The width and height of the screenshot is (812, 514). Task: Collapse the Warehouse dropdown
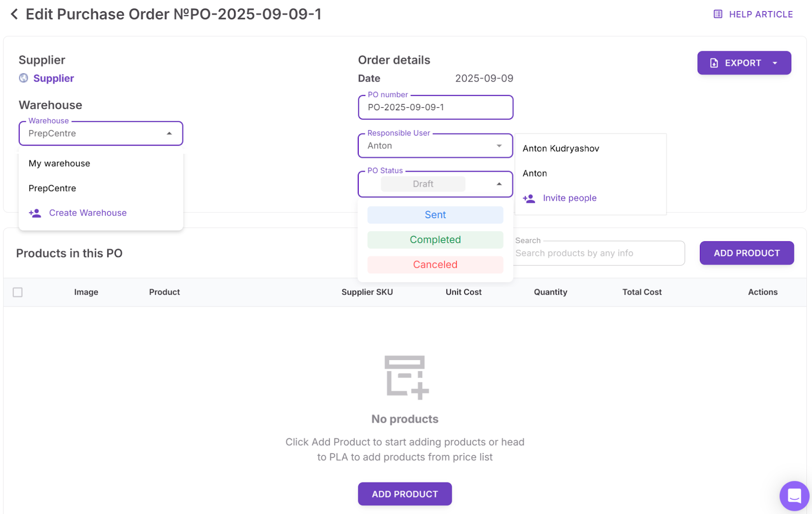(x=170, y=133)
